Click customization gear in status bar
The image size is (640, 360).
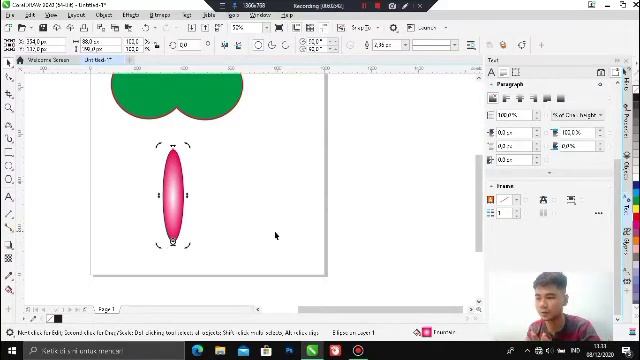(x=9, y=333)
